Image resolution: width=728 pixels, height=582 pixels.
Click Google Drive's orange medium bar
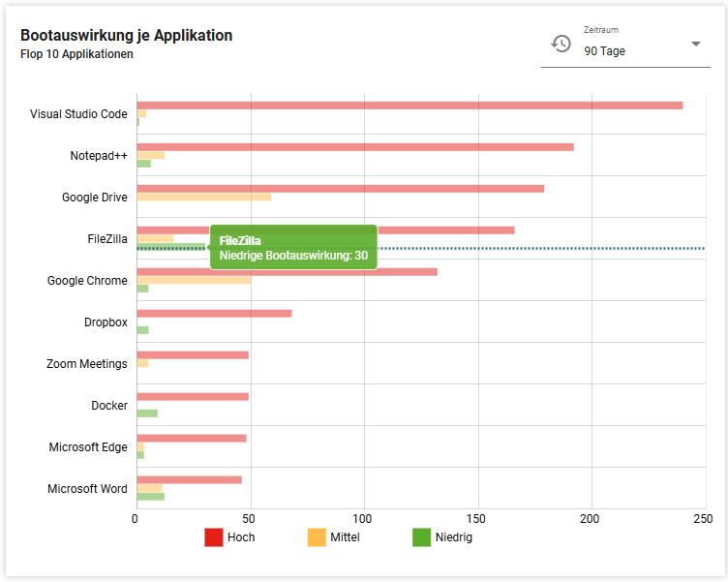click(203, 197)
